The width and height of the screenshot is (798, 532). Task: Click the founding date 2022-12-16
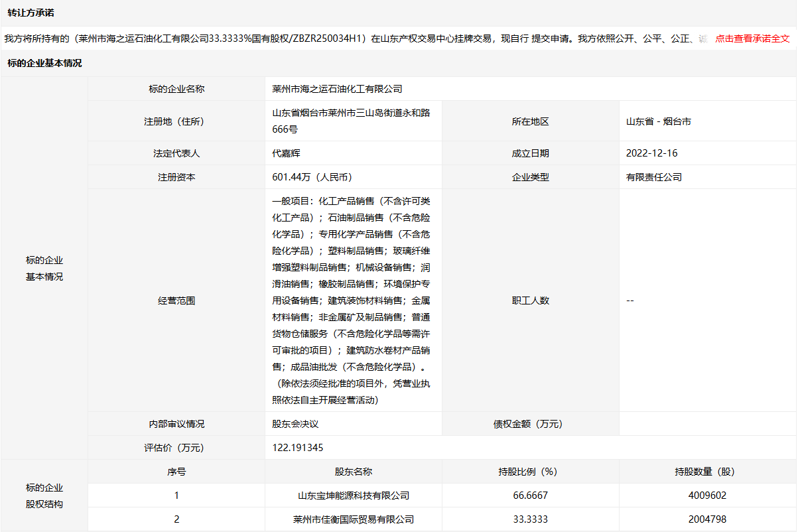[651, 153]
